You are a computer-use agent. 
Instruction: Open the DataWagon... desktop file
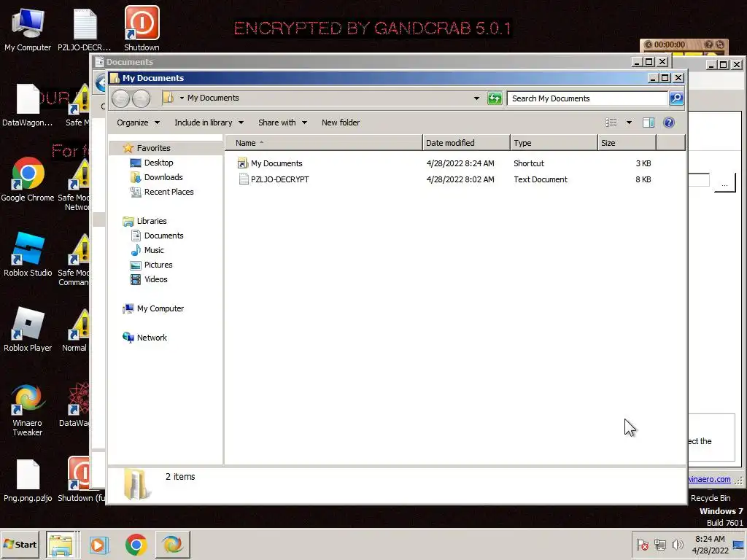tap(27, 105)
